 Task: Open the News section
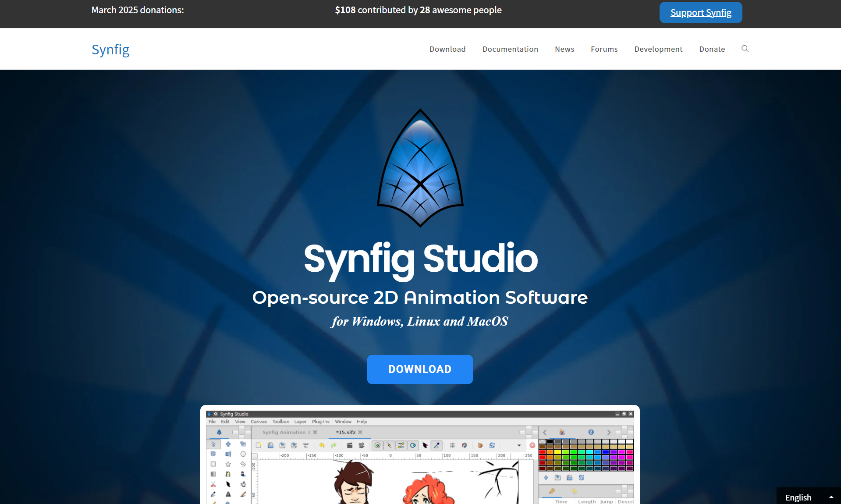(564, 49)
